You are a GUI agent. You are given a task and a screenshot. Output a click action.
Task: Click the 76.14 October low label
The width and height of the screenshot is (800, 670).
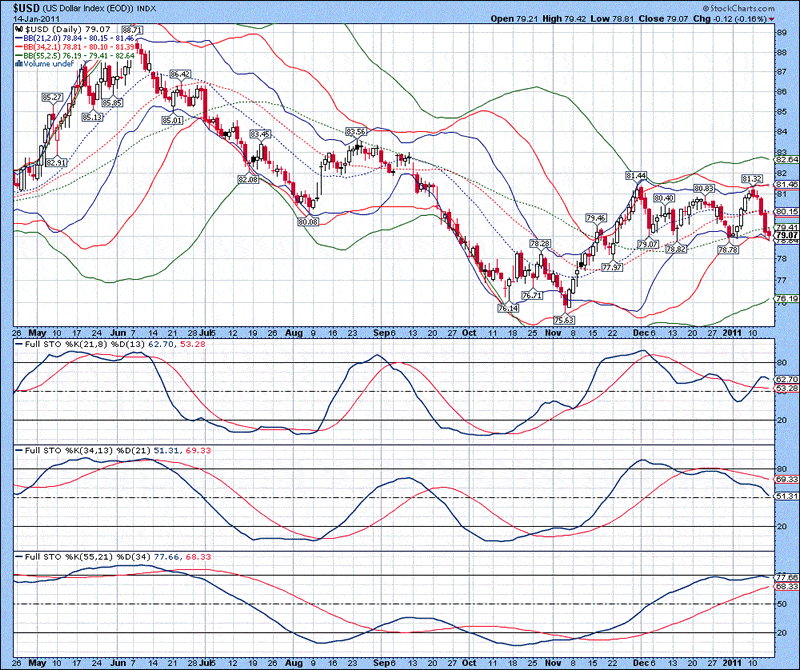(x=508, y=309)
